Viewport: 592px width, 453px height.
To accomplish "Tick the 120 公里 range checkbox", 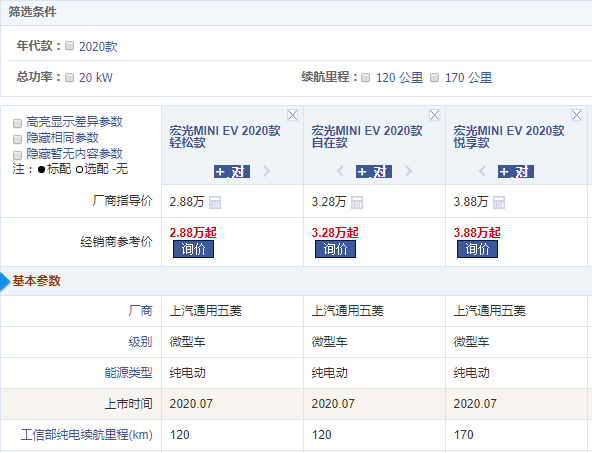I will point(365,77).
